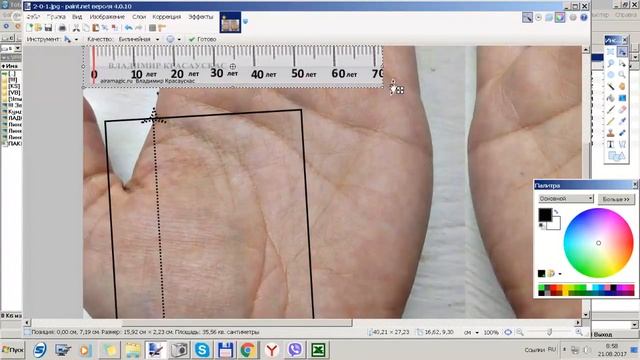Select the Clone Stamp tool
This screenshot has width=640, height=360.
coord(610,133)
